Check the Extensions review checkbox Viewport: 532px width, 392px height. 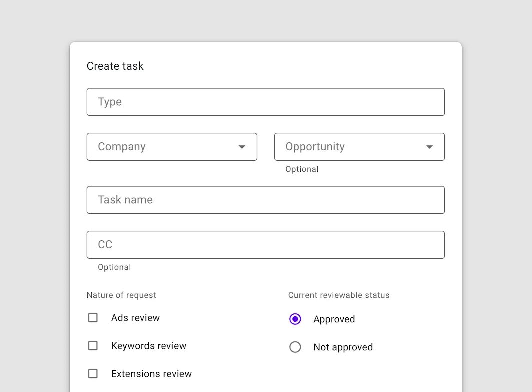point(93,374)
